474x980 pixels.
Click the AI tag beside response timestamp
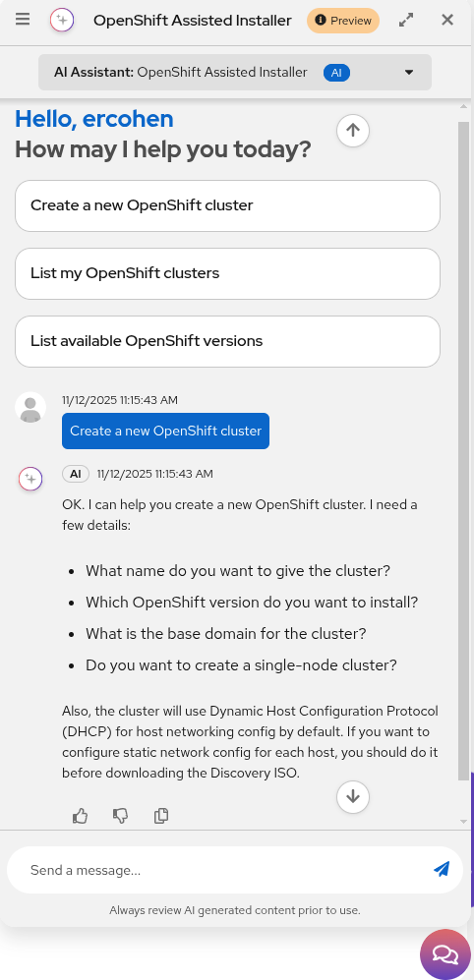76,474
